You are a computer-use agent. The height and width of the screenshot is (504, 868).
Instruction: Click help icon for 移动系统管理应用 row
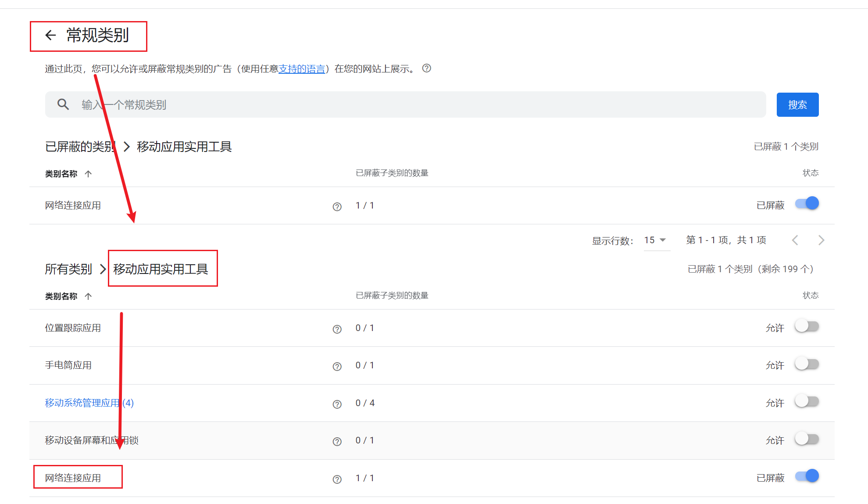tap(337, 404)
